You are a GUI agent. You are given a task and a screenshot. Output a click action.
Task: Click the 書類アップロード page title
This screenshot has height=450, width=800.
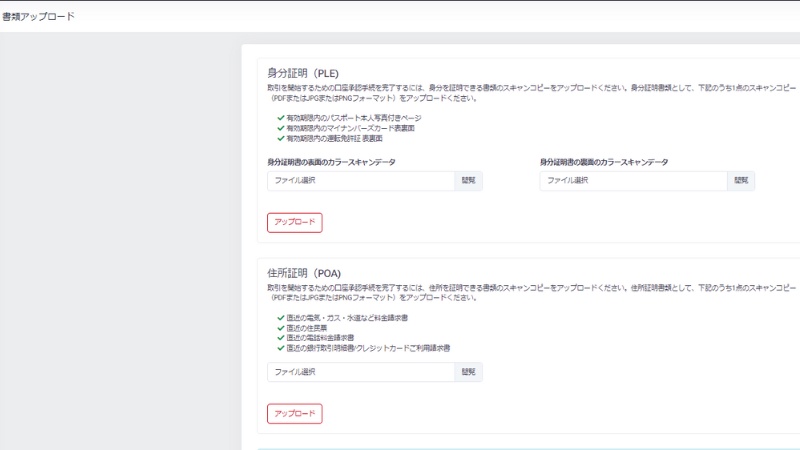pos(38,16)
